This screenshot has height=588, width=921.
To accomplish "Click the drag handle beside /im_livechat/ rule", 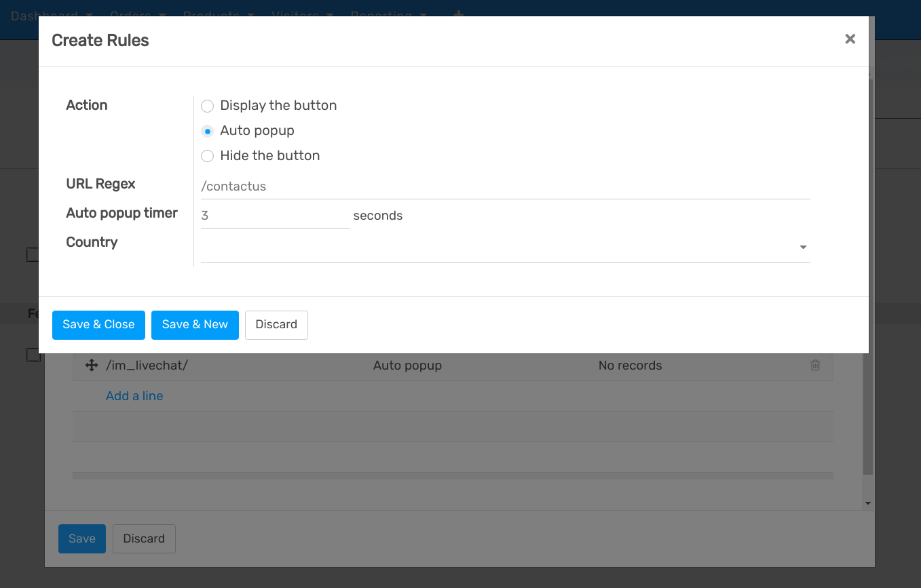I will coord(91,366).
